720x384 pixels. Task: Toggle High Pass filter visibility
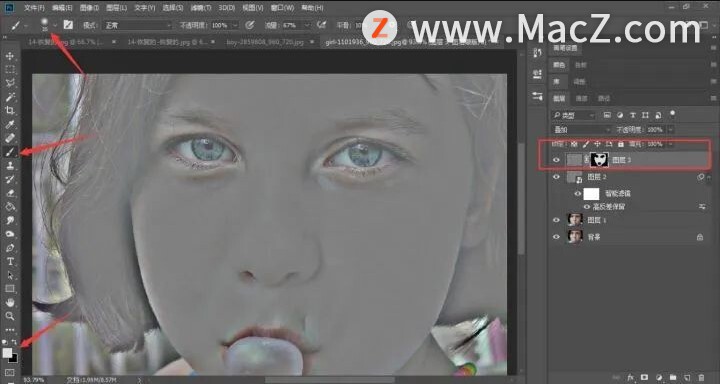pos(586,207)
